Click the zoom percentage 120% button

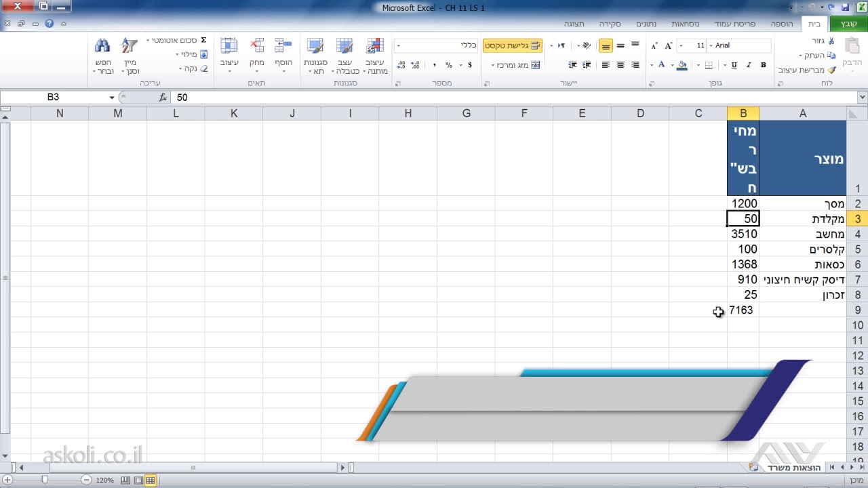[x=104, y=480]
